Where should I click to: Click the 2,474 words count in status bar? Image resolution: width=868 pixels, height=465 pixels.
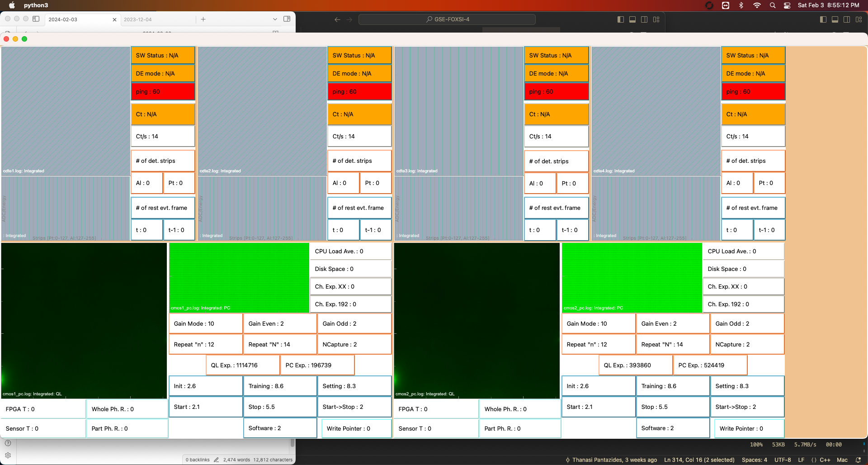(x=236, y=460)
